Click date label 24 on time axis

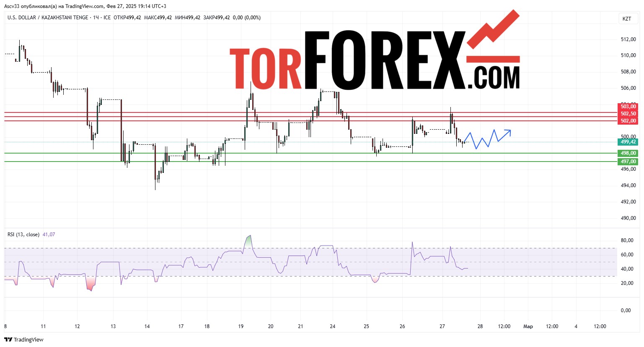tap(333, 326)
